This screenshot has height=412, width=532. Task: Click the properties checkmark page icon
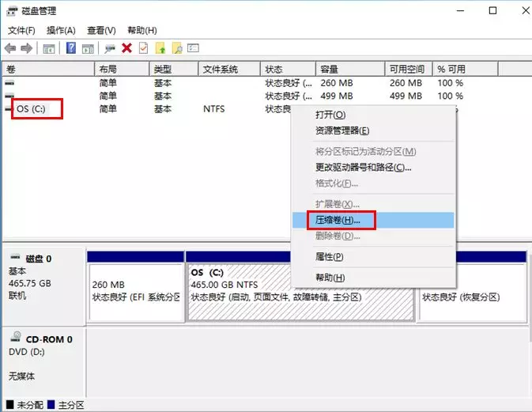(144, 48)
